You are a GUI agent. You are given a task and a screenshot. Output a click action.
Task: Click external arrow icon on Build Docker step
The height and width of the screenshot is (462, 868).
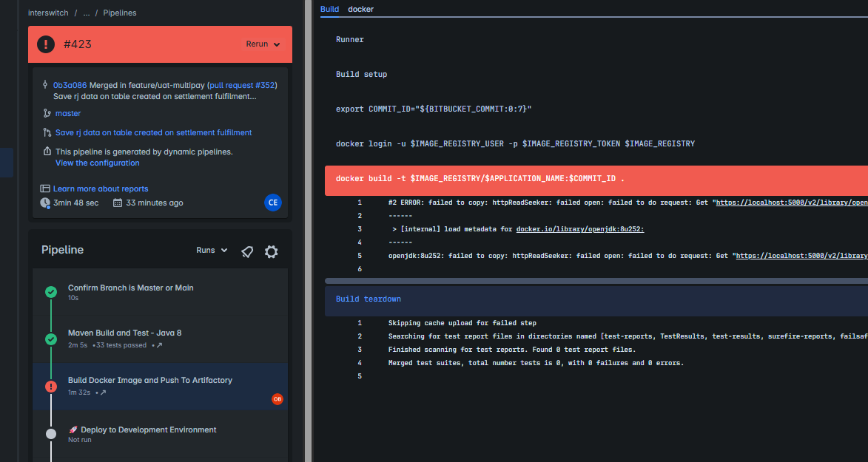(x=103, y=393)
